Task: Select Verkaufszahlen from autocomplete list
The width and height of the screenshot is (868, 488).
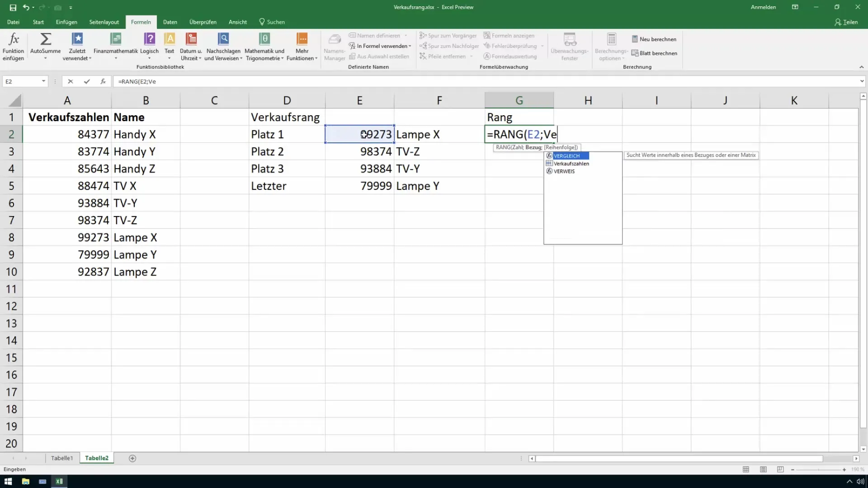Action: point(568,164)
